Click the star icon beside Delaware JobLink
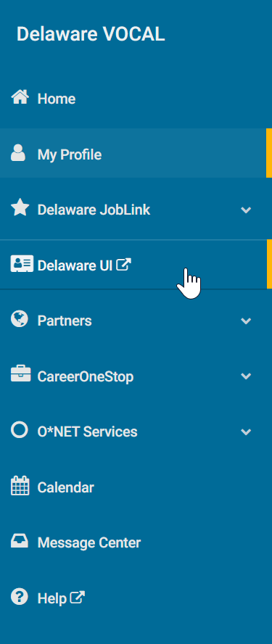The image size is (272, 644). (x=20, y=208)
